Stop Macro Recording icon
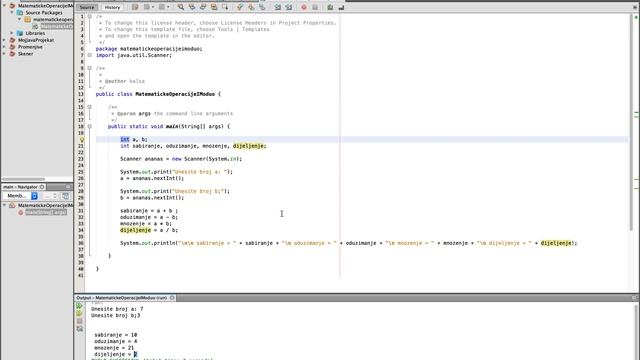Image resolution: width=640 pixels, height=360 pixels. click(x=315, y=7)
